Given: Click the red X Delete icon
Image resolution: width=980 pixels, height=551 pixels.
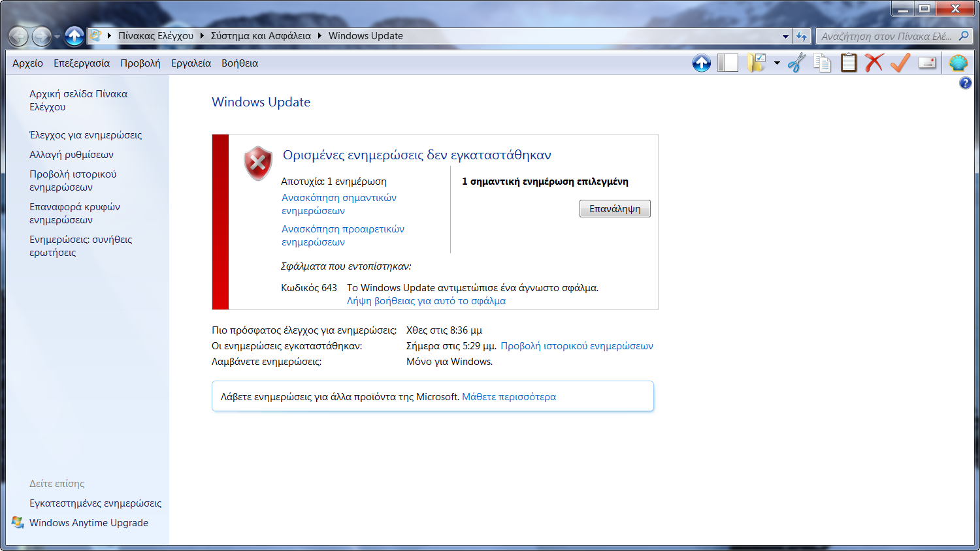Looking at the screenshot, I should pyautogui.click(x=874, y=63).
